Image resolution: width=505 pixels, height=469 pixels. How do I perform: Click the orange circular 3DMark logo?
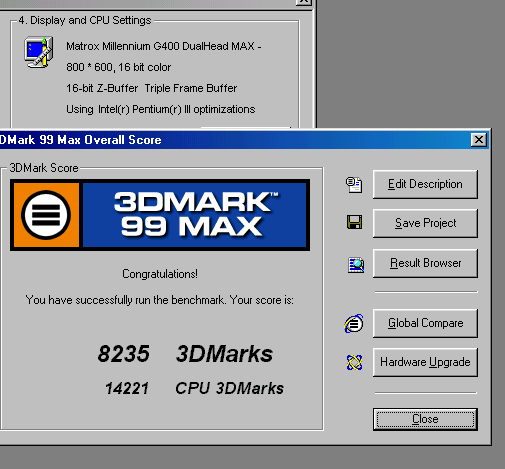[x=46, y=215]
